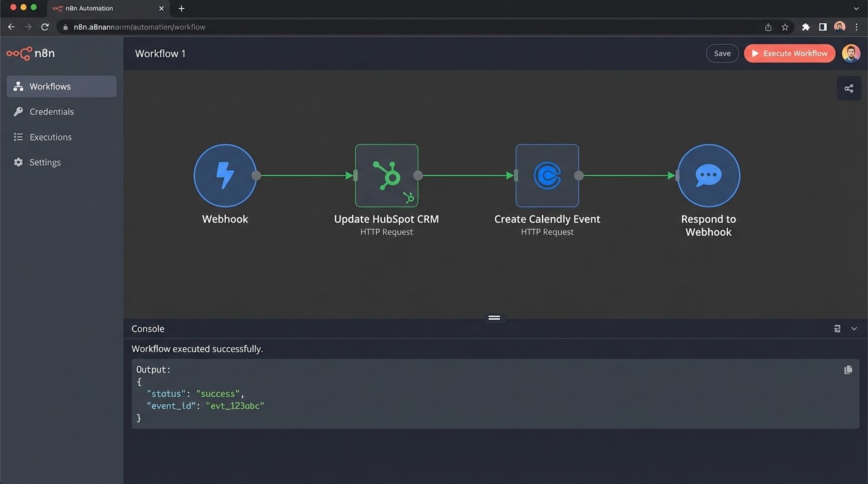The width and height of the screenshot is (868, 484).
Task: Click the Webhook trigger node icon
Action: (225, 176)
